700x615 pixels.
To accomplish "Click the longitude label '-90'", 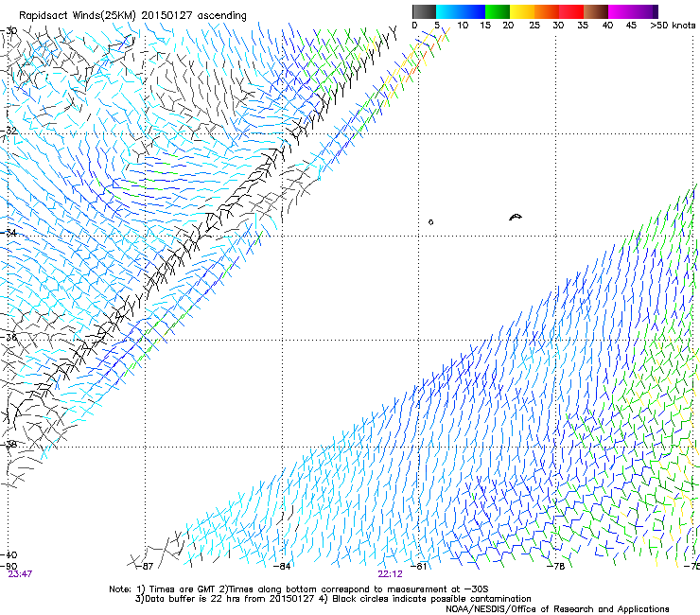I will (9, 567).
